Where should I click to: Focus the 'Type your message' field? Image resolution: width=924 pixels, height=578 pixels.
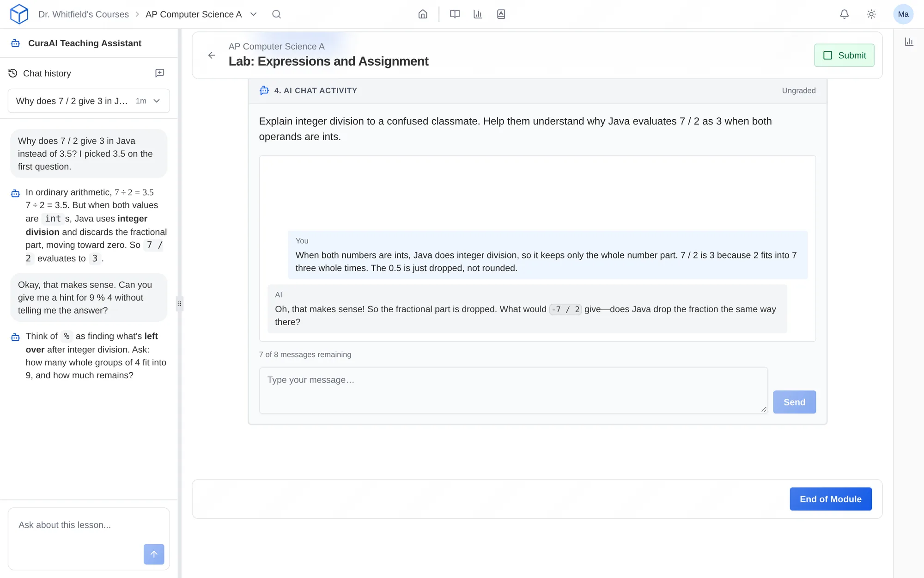513,390
